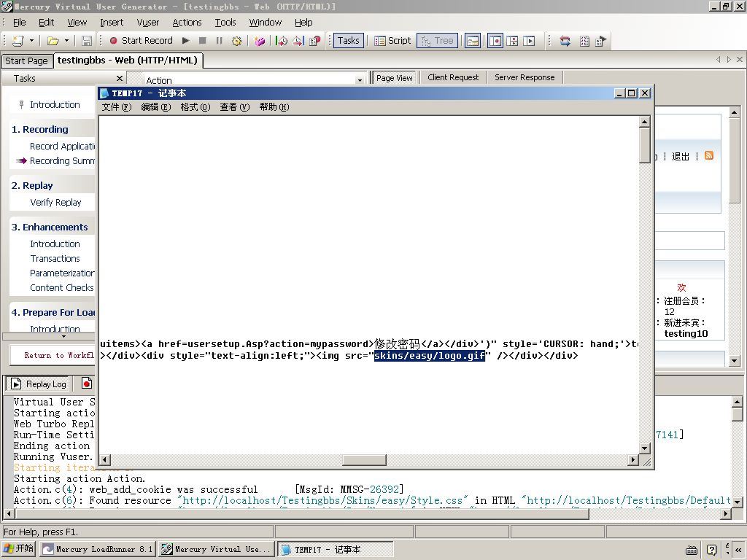
Task: Select the Page View tab
Action: pyautogui.click(x=394, y=77)
